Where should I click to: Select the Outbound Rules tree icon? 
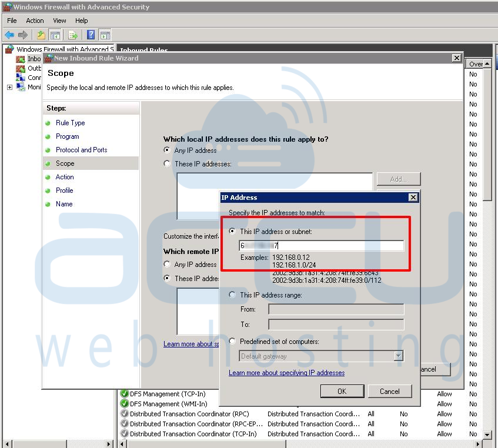click(x=21, y=68)
